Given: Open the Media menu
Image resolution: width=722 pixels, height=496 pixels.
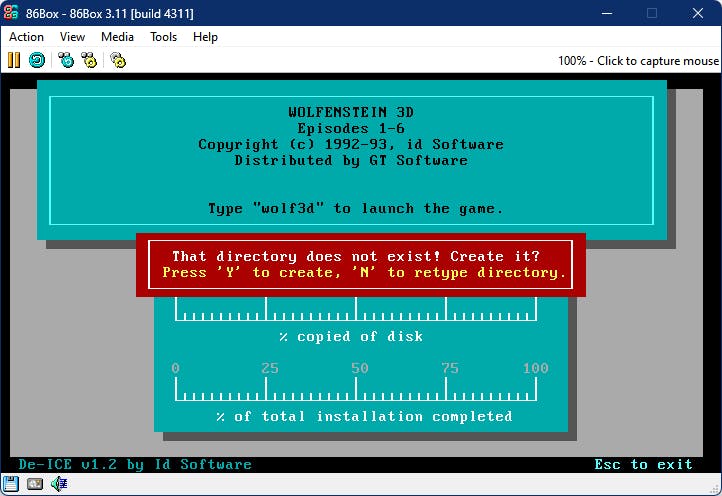Looking at the screenshot, I should (117, 37).
